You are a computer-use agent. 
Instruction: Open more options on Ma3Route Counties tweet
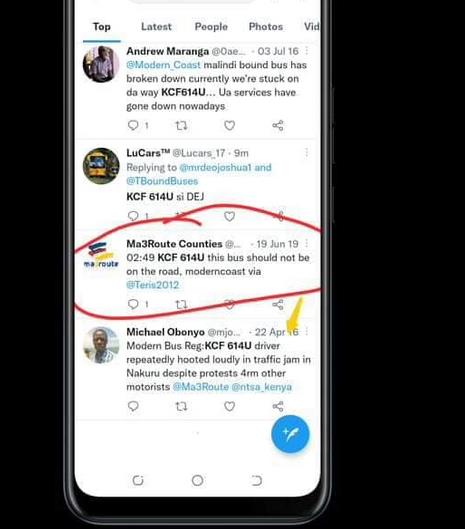(306, 244)
